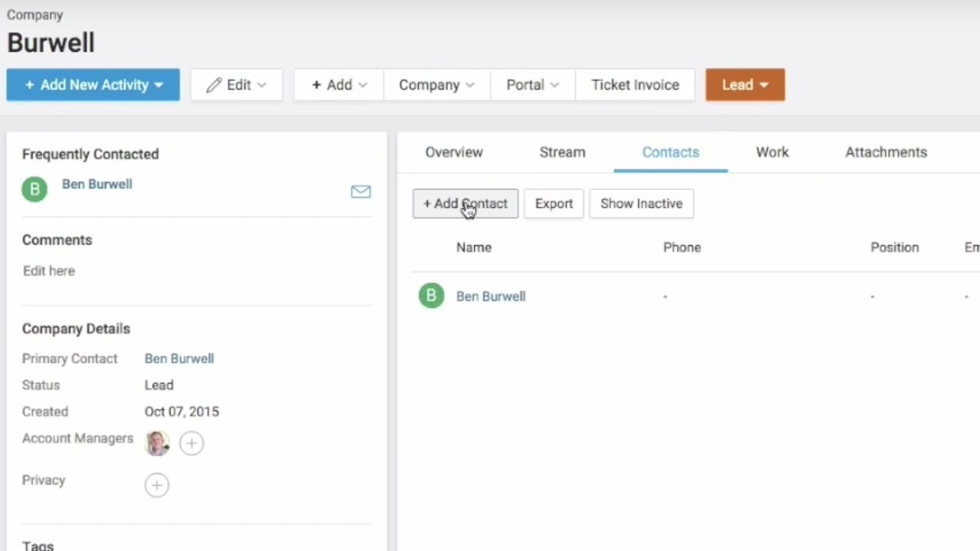Click Show Inactive button
Viewport: 980px width, 551px height.
click(642, 204)
